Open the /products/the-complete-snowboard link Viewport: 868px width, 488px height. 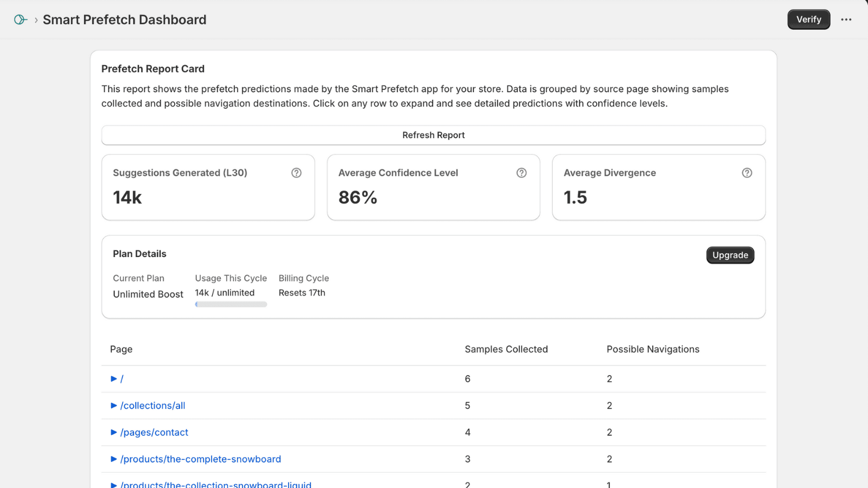(201, 459)
